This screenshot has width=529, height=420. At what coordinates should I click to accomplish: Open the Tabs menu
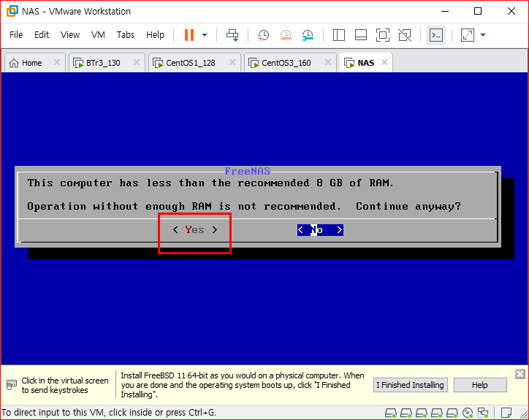126,35
